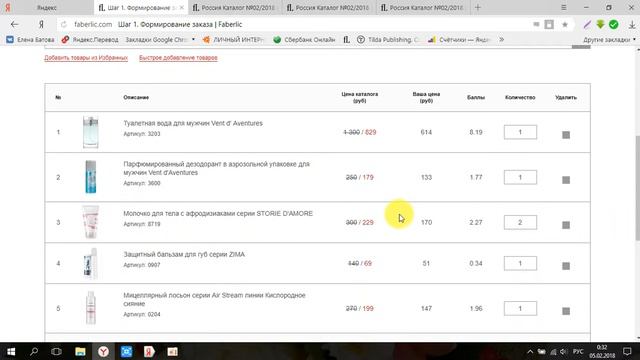Click the lip balm thumbnail in row 4
Viewport: 640px width, 360px height.
coord(91,263)
